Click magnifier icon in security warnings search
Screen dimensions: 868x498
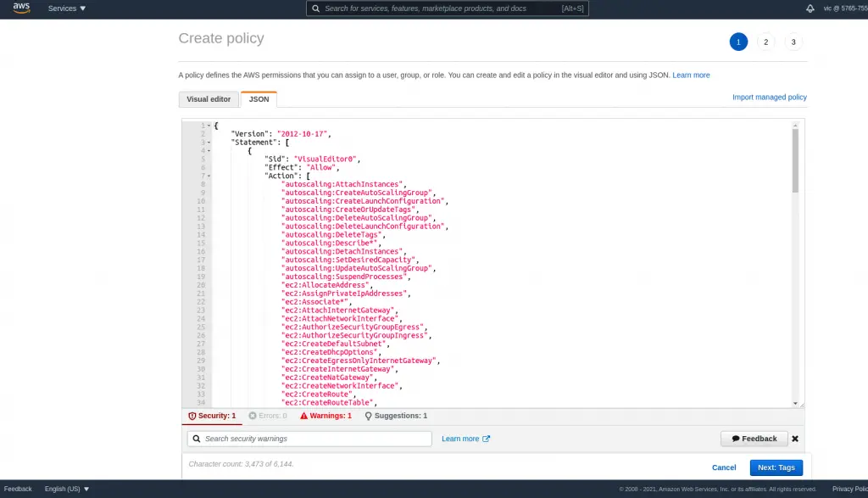[197, 439]
